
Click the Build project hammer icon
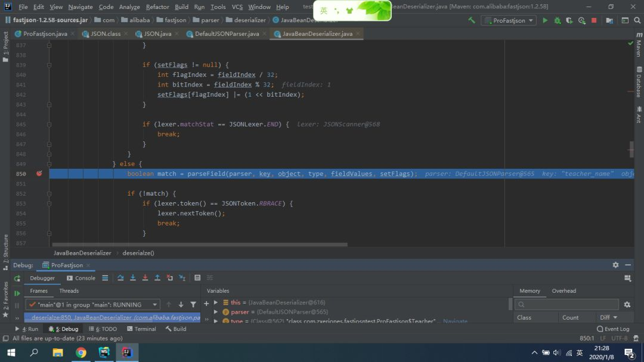point(472,20)
